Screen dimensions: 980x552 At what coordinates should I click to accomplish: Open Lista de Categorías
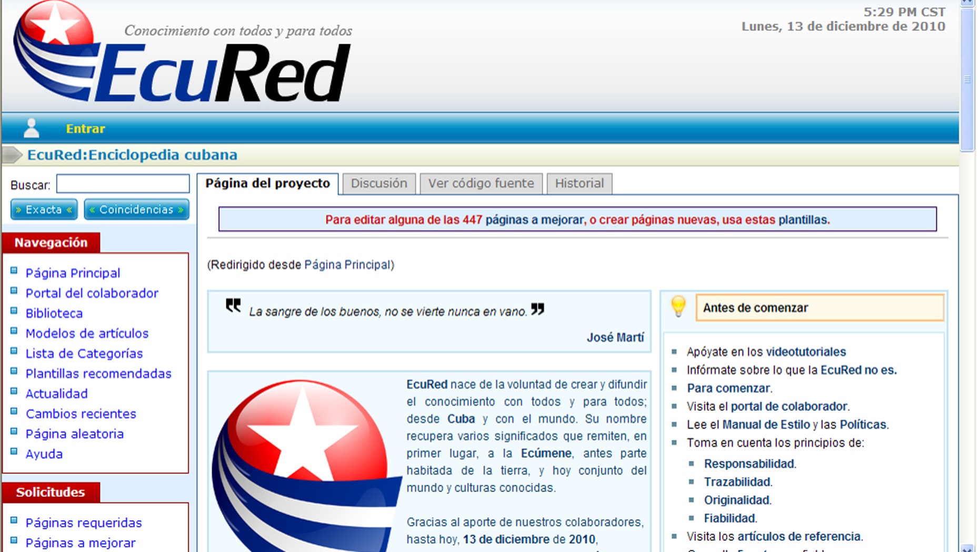click(84, 353)
